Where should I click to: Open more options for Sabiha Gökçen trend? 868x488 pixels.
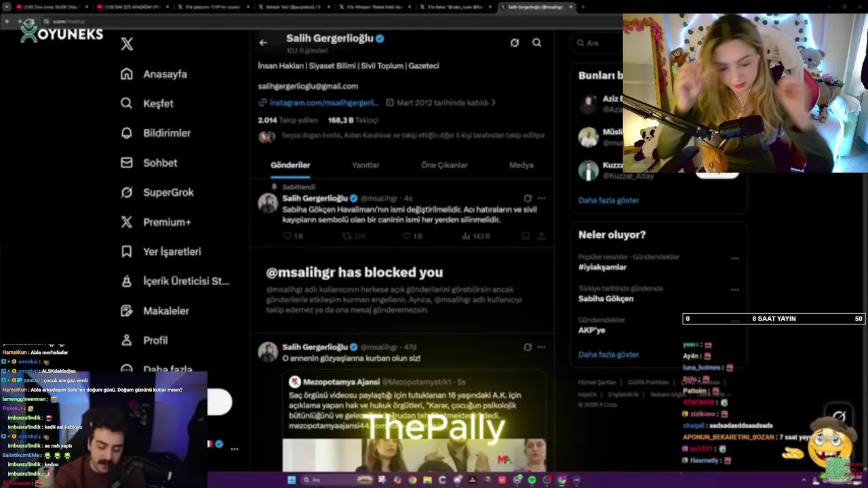(734, 289)
